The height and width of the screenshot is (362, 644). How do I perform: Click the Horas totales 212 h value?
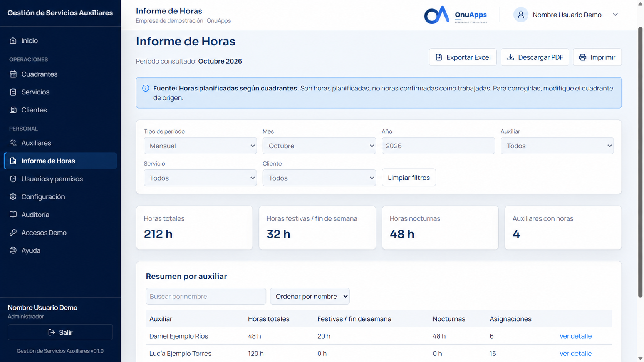point(158,234)
